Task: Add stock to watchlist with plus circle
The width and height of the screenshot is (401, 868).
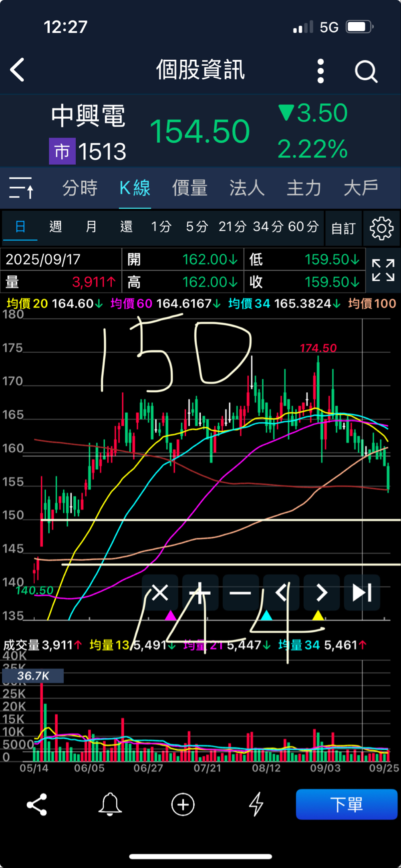Action: [183, 804]
